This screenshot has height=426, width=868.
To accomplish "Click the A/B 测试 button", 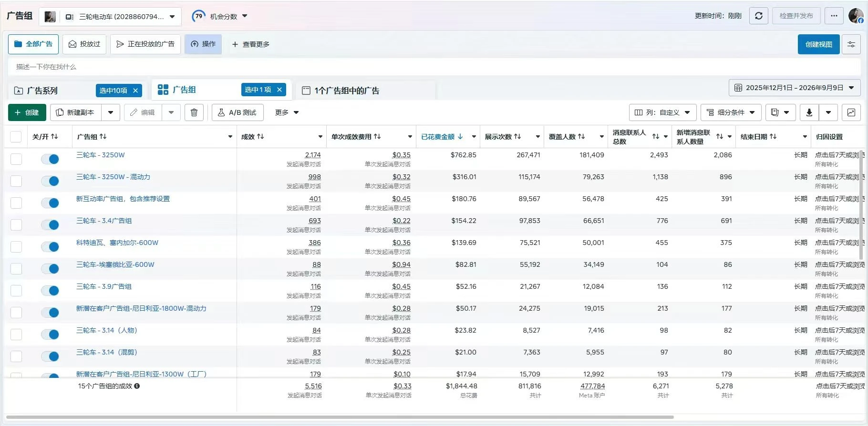I will coord(238,112).
